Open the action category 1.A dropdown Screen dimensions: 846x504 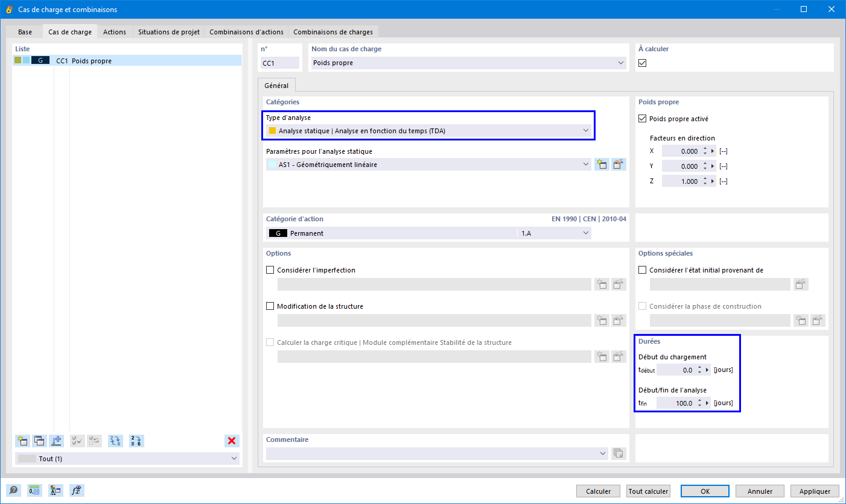[x=585, y=233]
